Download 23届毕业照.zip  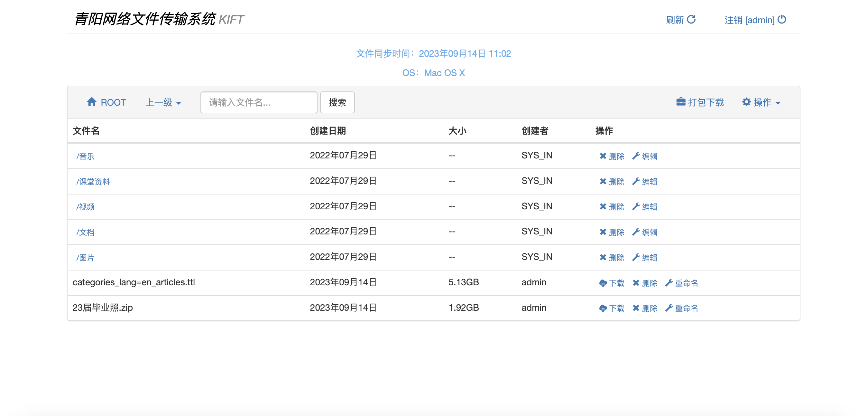click(x=612, y=308)
